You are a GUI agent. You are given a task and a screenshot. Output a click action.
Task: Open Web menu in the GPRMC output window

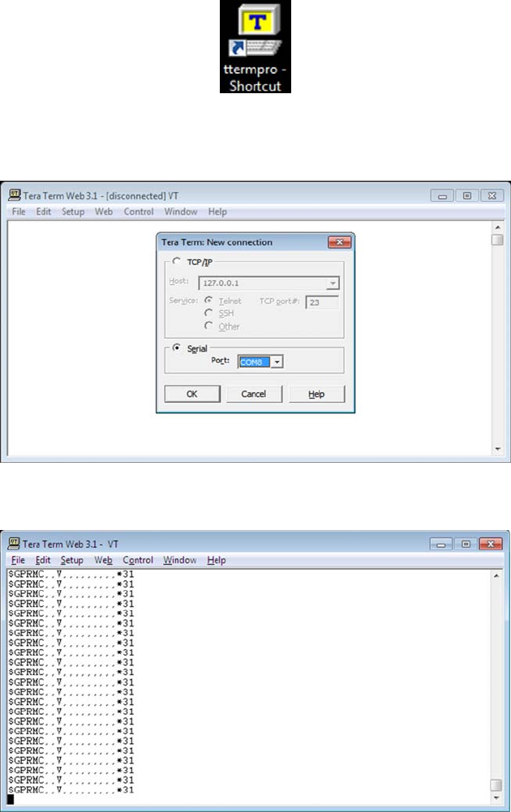click(x=103, y=560)
